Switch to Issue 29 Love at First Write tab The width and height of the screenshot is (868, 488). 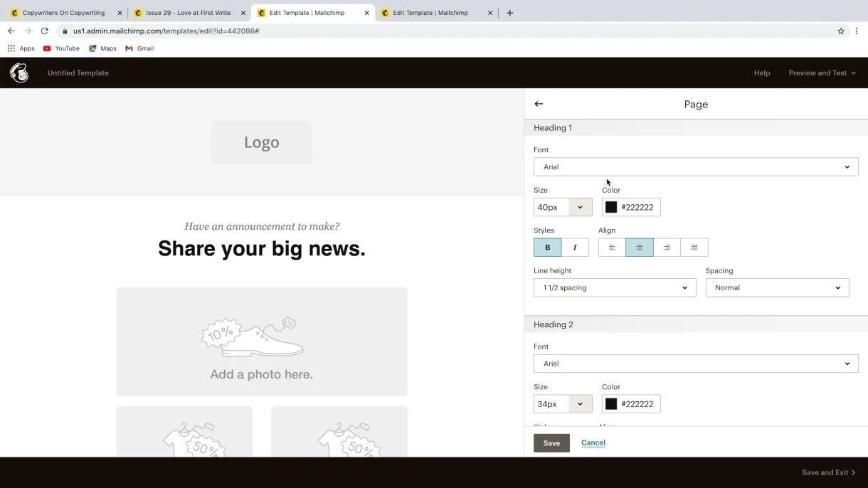[x=188, y=13]
